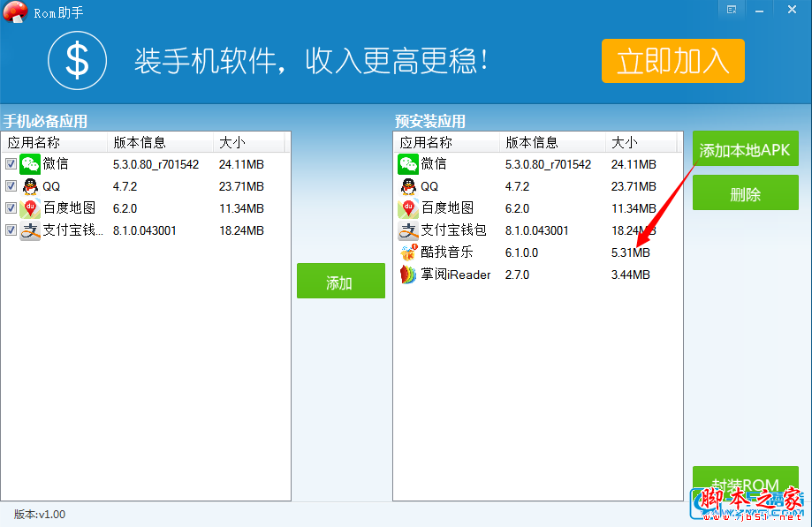This screenshot has width=812, height=527.
Task: Select 百度地图 name in the preinstall list
Action: click(447, 208)
